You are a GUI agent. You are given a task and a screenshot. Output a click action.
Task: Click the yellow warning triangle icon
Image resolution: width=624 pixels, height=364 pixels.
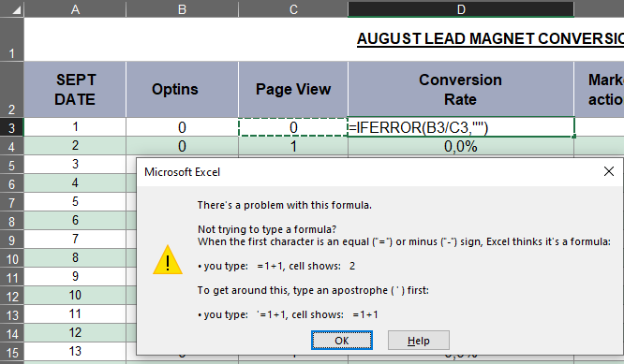pyautogui.click(x=168, y=260)
